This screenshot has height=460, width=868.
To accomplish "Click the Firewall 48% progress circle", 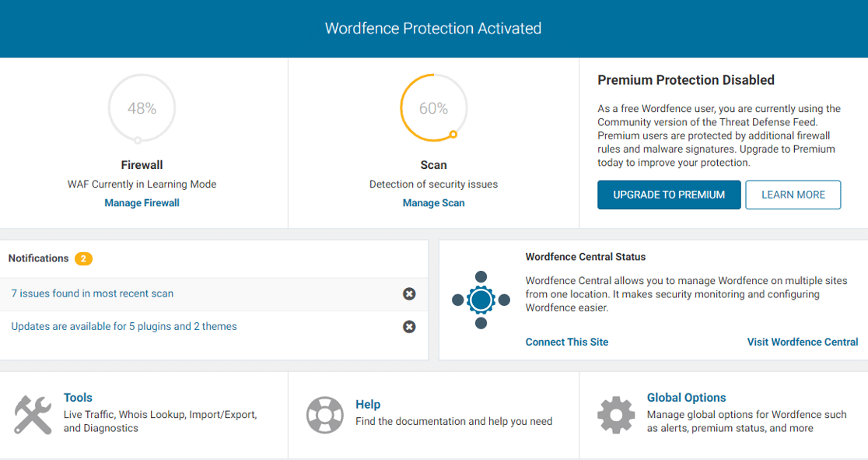I will [x=142, y=108].
